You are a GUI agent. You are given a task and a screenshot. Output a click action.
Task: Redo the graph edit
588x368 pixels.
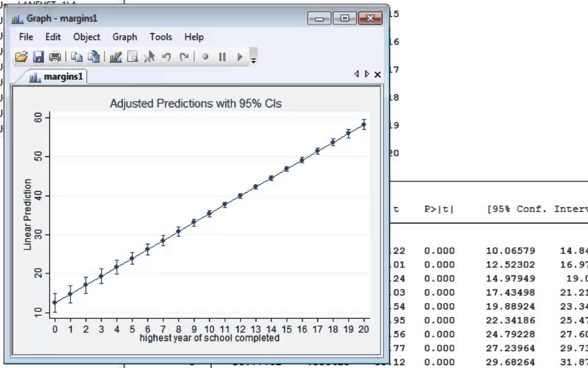point(183,57)
